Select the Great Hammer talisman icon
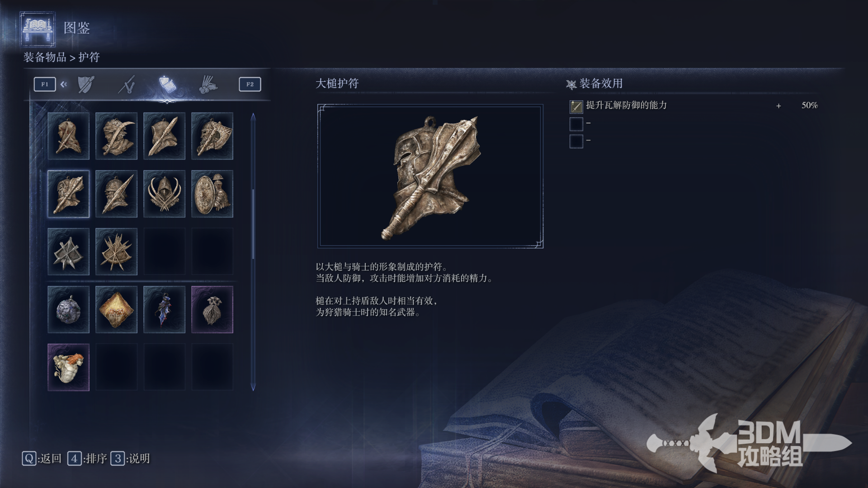Viewport: 868px width, 488px height. 68,194
